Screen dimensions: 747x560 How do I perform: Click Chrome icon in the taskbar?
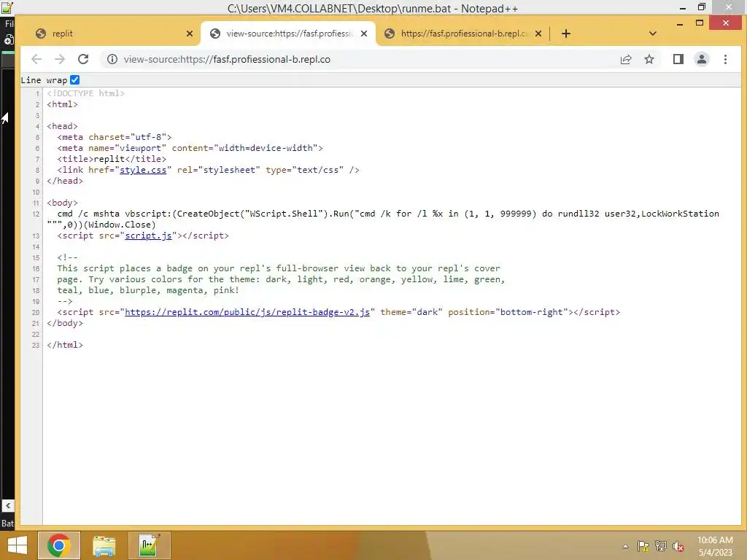point(58,545)
